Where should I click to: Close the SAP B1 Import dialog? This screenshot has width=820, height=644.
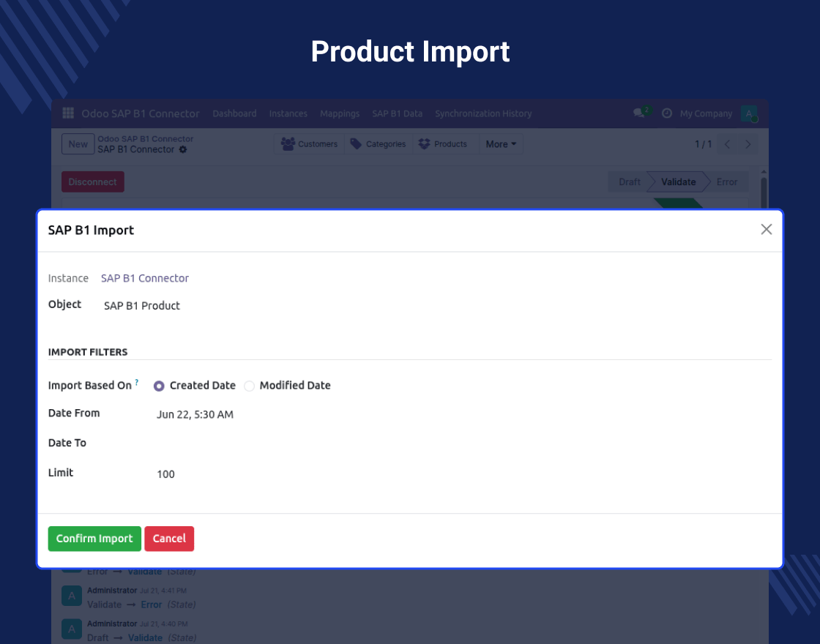(x=766, y=230)
